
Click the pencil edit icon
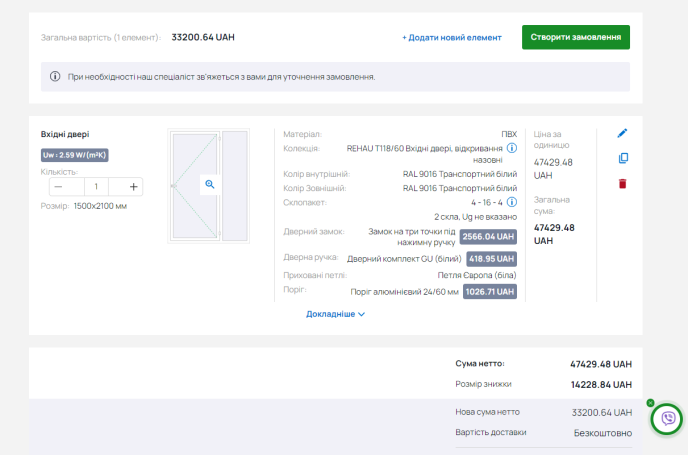tap(622, 133)
